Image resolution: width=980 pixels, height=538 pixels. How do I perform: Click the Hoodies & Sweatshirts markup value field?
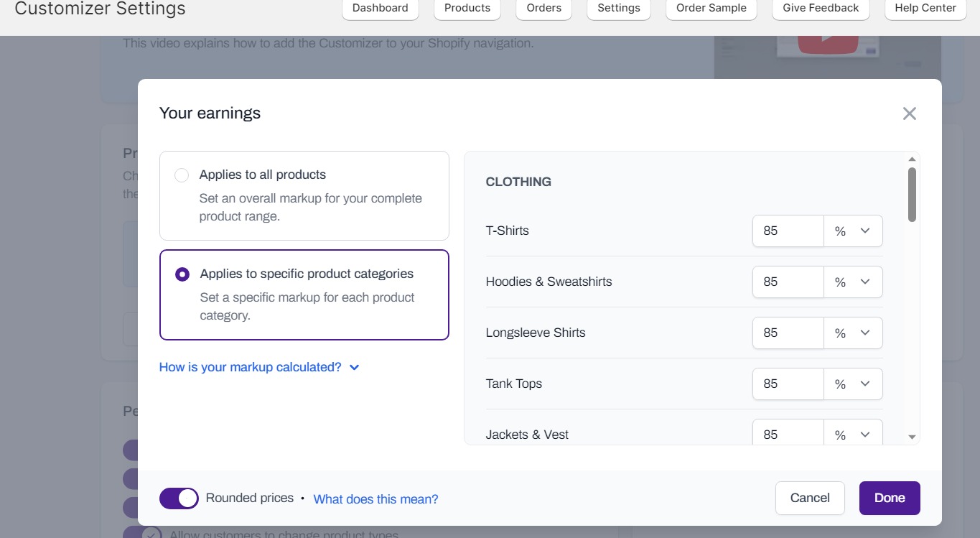tap(788, 282)
